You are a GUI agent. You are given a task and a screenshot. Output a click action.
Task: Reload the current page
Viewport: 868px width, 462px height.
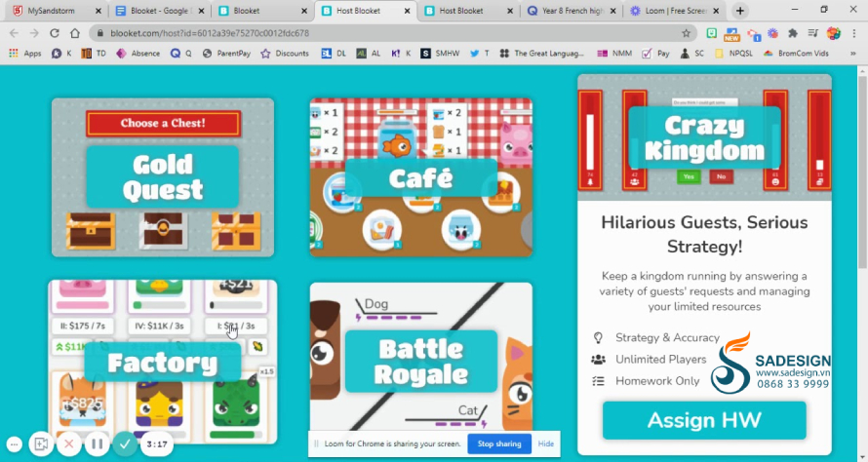pos(55,33)
